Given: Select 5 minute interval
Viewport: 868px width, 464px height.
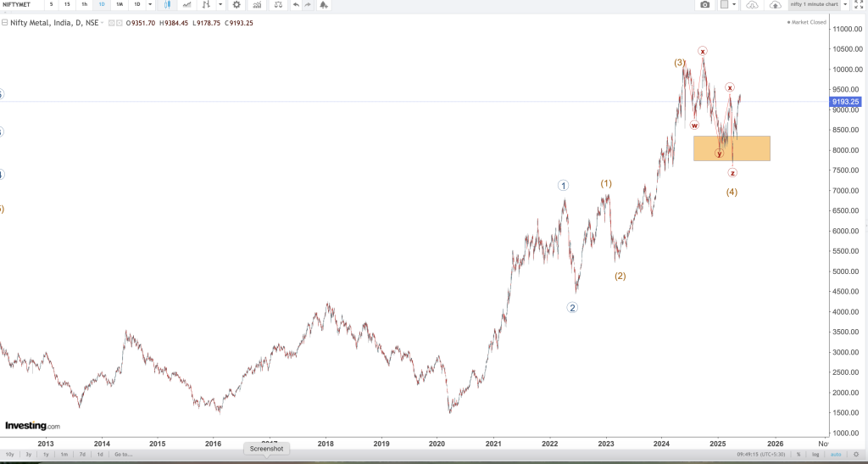Looking at the screenshot, I should [x=51, y=4].
